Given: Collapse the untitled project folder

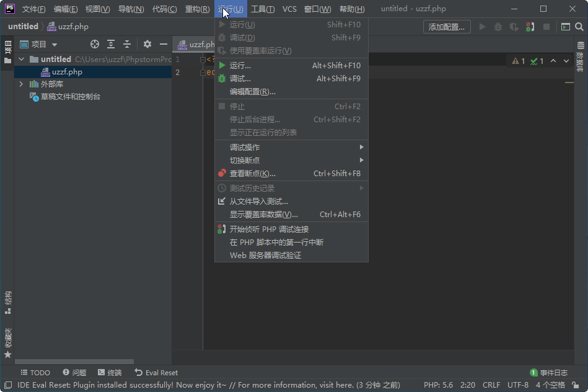Looking at the screenshot, I should (x=21, y=59).
